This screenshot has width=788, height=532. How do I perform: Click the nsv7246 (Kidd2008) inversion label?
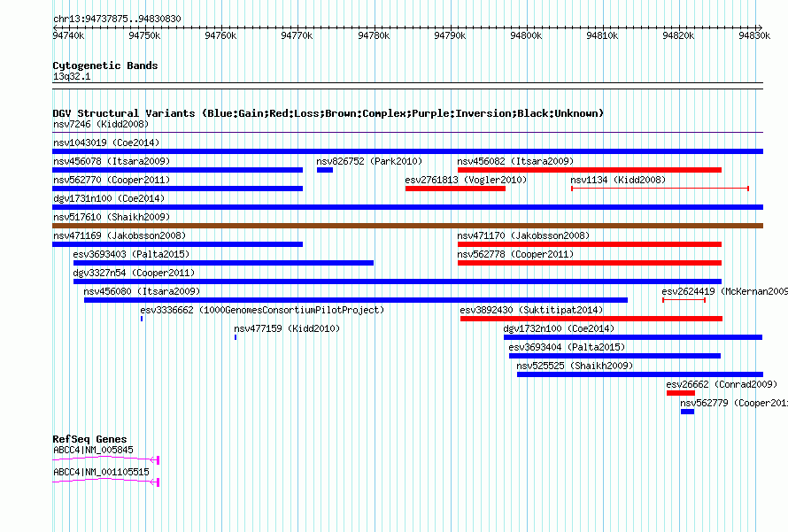coord(101,124)
